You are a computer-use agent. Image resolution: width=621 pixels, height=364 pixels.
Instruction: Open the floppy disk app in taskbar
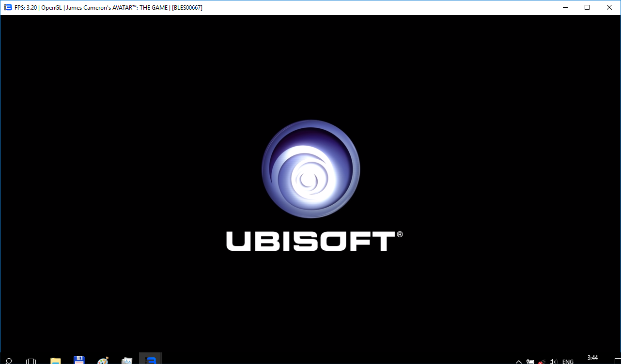79,360
